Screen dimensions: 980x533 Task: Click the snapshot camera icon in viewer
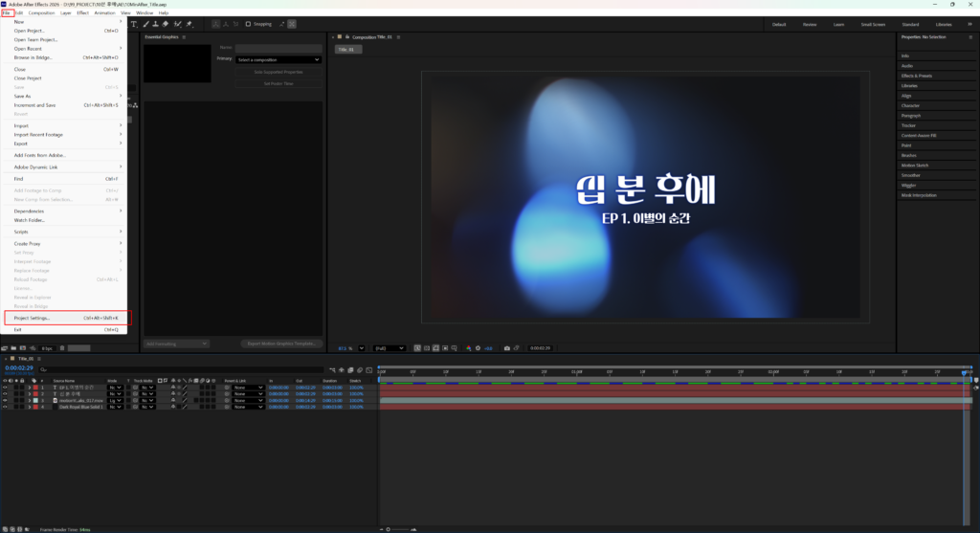click(507, 348)
